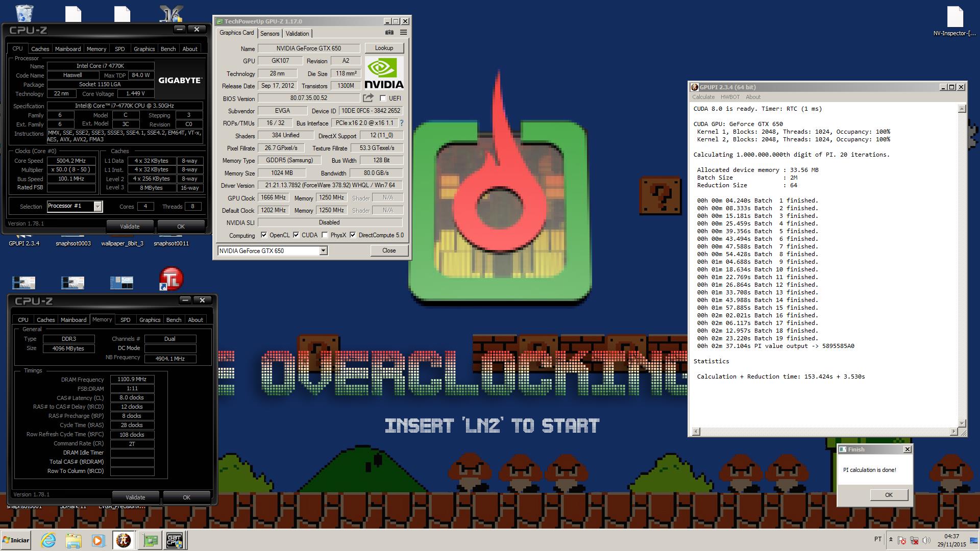Click Validate in top CPU-Z window
Screen dimensions: 980x551
point(130,227)
